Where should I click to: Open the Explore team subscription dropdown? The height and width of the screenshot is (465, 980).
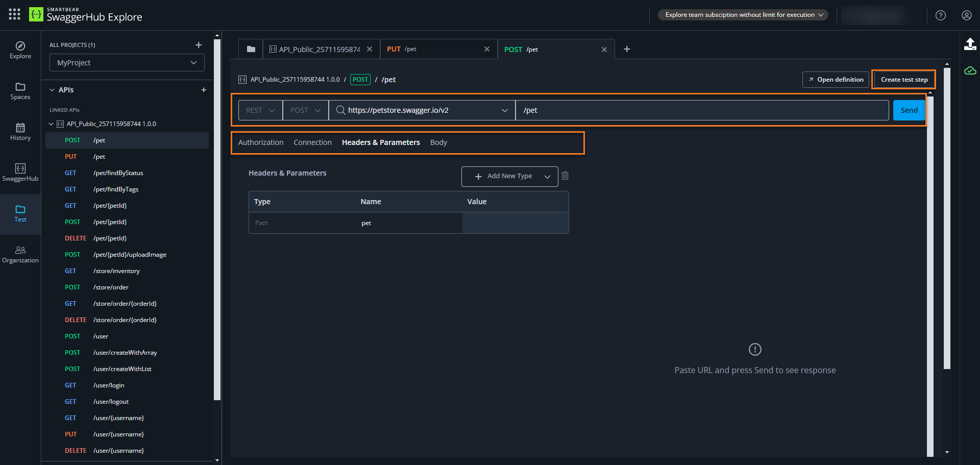click(x=743, y=15)
